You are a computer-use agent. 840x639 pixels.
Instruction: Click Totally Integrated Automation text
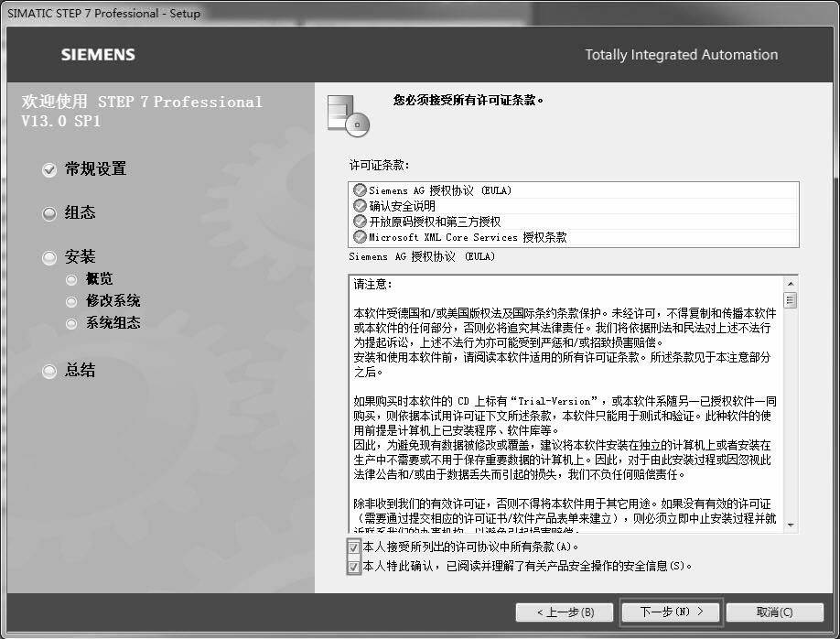coord(682,55)
